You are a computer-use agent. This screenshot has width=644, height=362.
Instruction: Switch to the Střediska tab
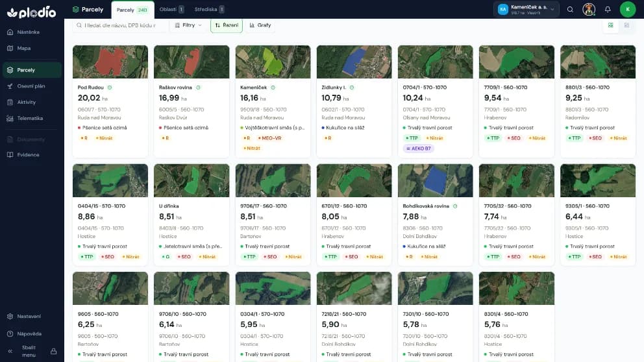point(209,10)
